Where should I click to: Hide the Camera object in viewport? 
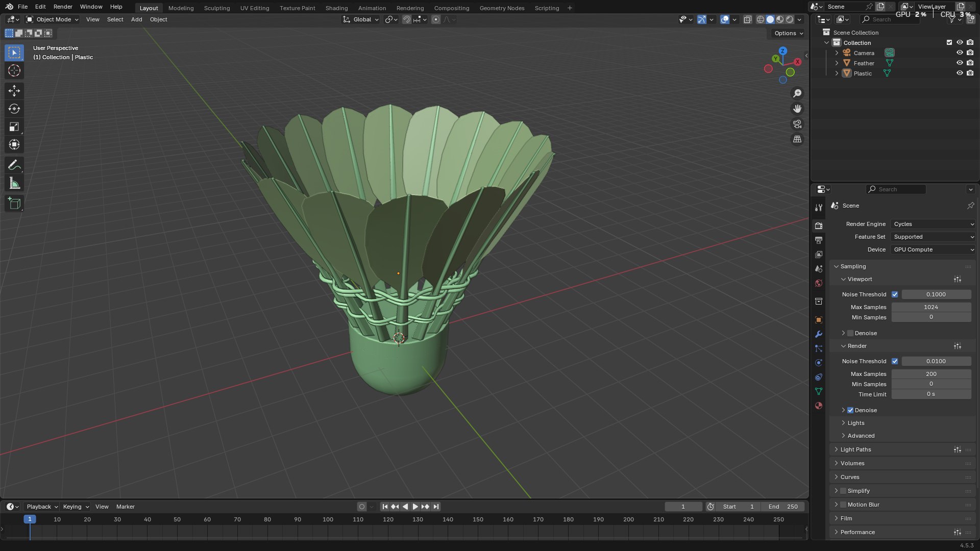[960, 53]
